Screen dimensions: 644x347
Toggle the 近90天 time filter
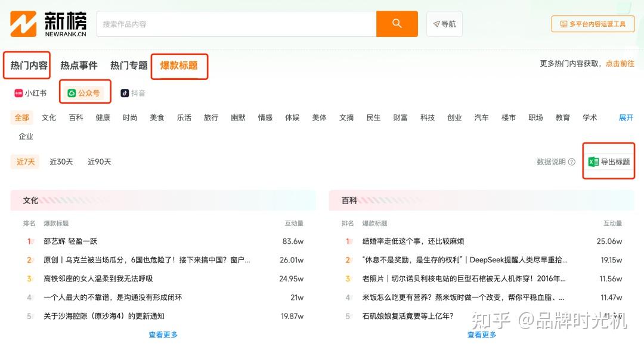click(x=99, y=162)
